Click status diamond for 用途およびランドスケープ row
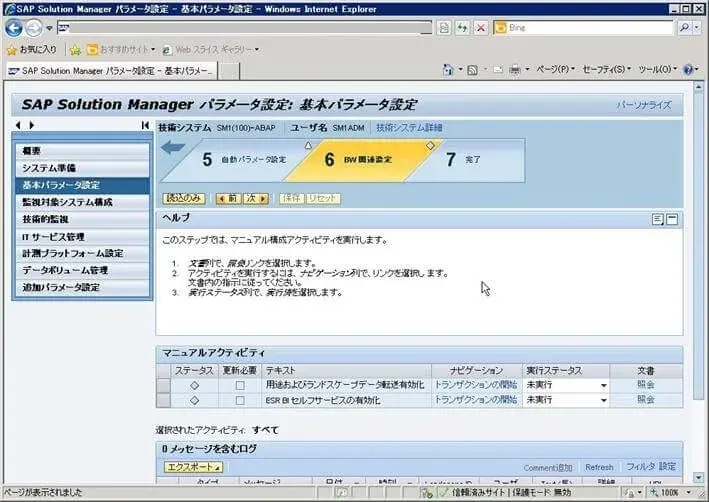This screenshot has height=502, width=709. pos(194,385)
